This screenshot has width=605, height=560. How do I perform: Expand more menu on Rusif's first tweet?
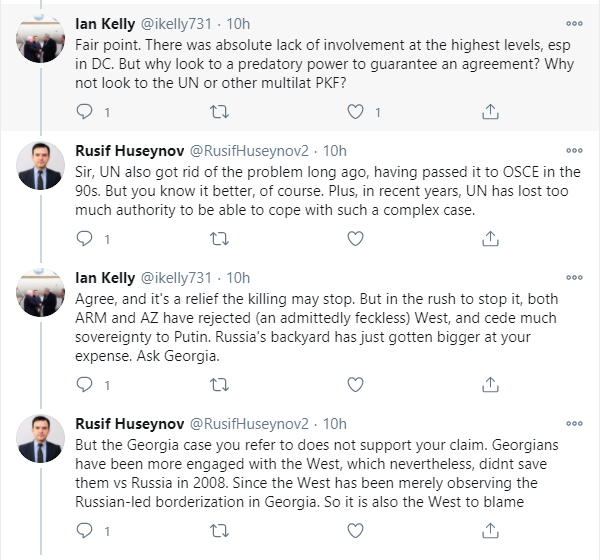pyautogui.click(x=574, y=152)
